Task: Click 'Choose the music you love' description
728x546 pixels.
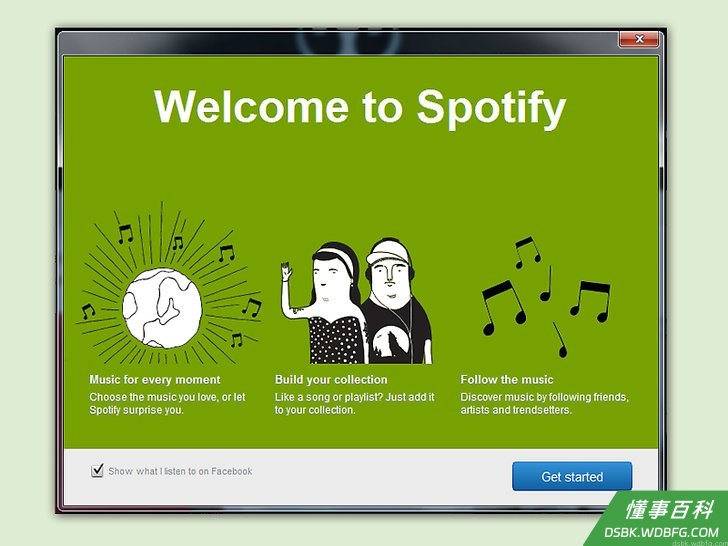Action: point(167,403)
